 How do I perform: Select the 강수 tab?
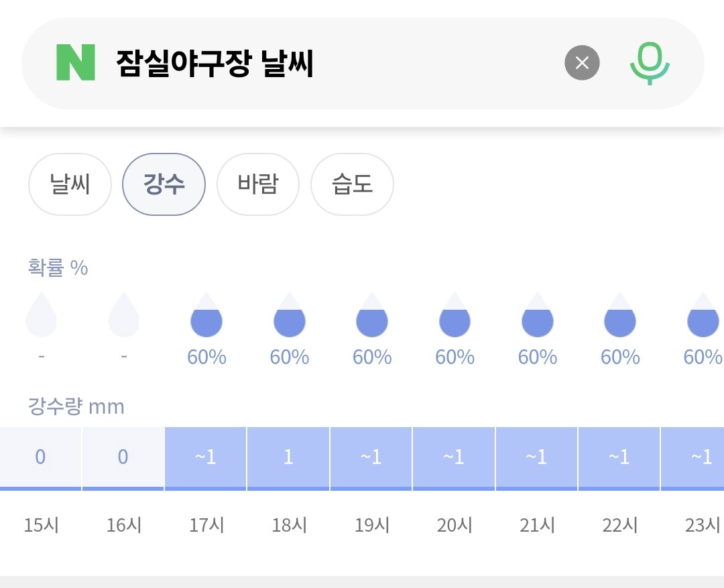pyautogui.click(x=164, y=184)
